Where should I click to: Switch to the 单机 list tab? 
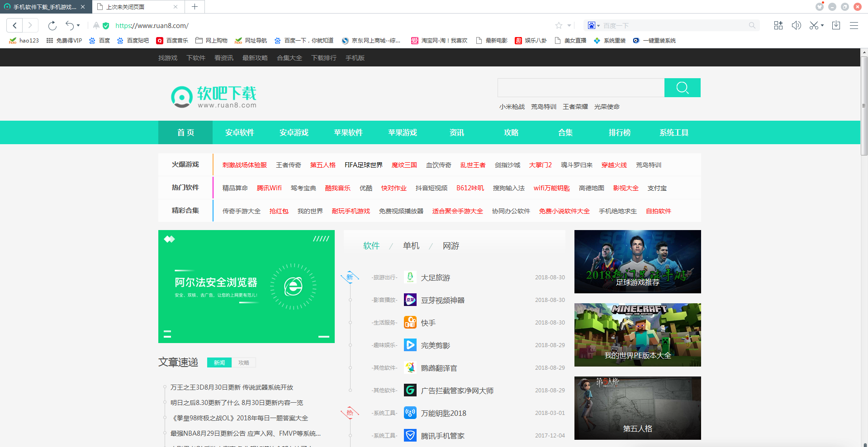tap(411, 246)
